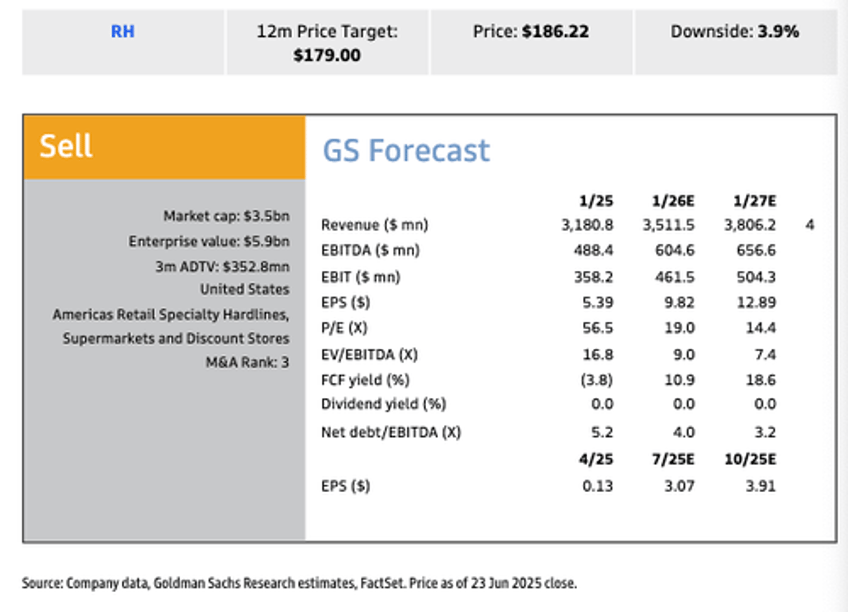Select Net debt/EBITDA value 4.0
Image resolution: width=848 pixels, height=612 pixels.
(684, 433)
